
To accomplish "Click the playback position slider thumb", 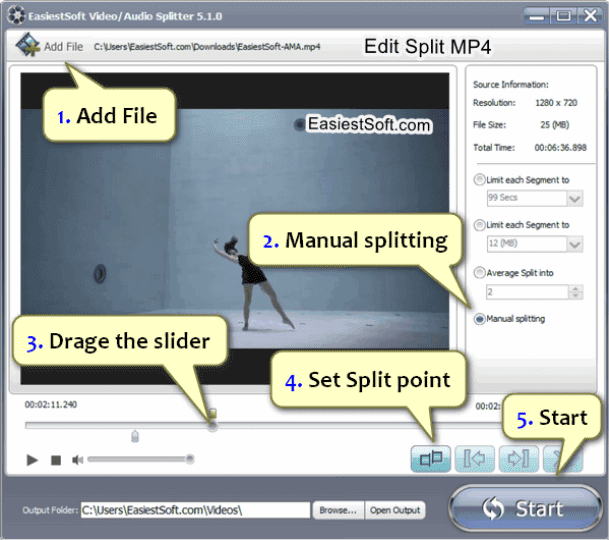I will [212, 426].
